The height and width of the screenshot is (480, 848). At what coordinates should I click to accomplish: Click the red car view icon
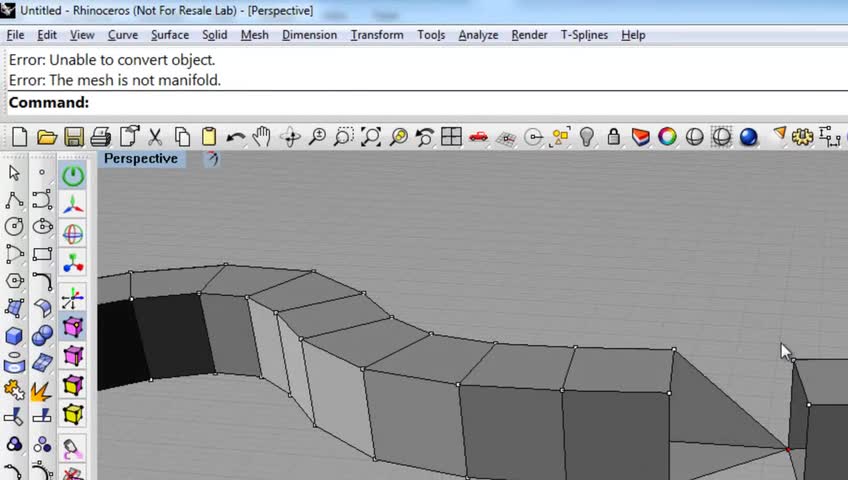478,136
